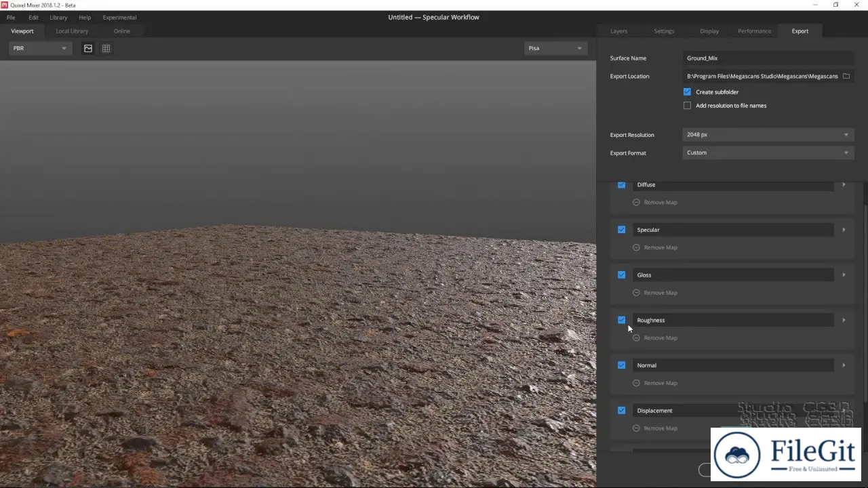Expand the Diffuse map options arrow
Image resolution: width=868 pixels, height=488 pixels.
pyautogui.click(x=844, y=184)
